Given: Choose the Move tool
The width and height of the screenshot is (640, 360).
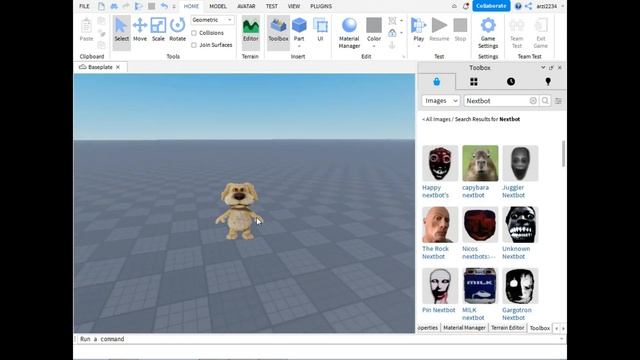Looking at the screenshot, I should coord(140,30).
